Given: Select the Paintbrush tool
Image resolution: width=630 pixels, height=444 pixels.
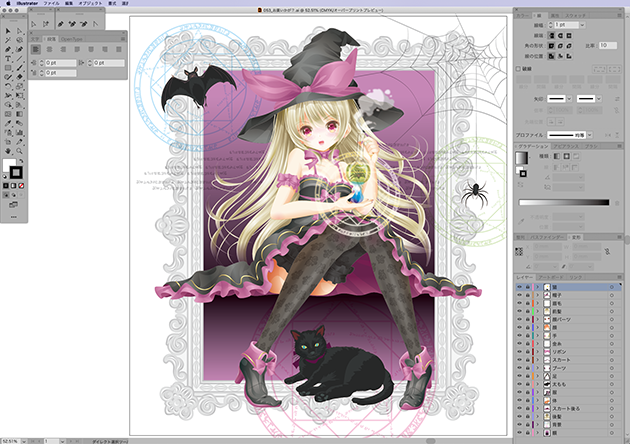Looking at the screenshot, I should [19, 68].
